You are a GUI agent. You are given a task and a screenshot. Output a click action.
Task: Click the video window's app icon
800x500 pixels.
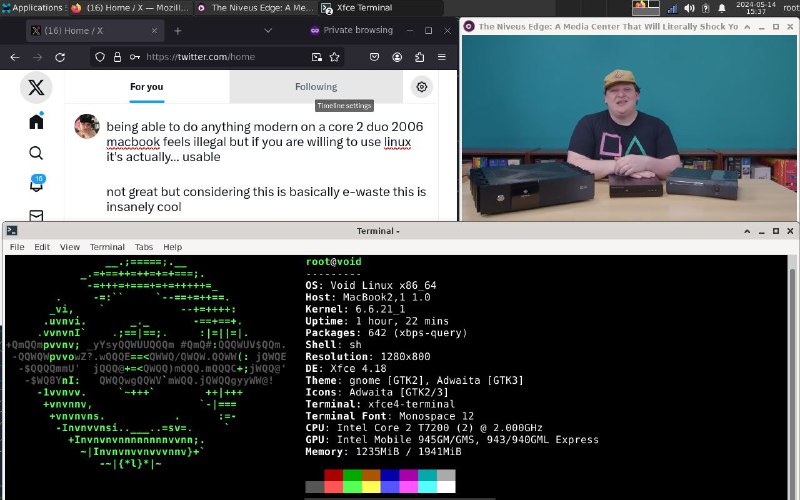click(469, 27)
